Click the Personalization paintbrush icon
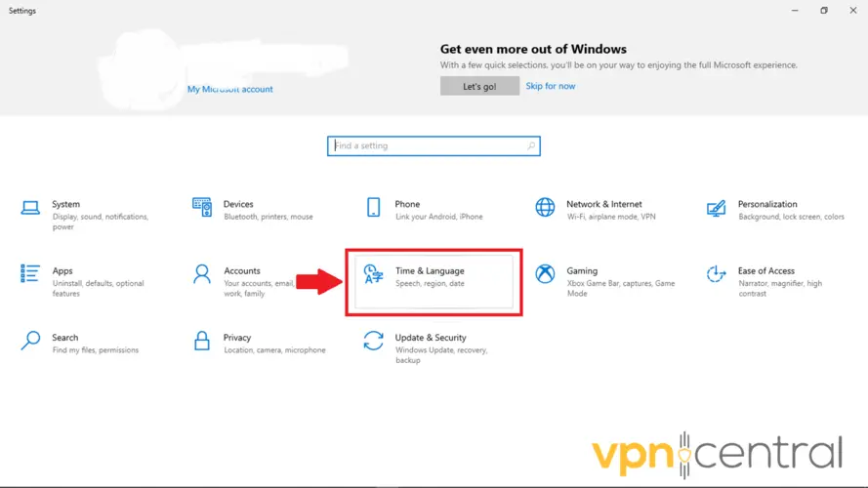Screen dimensions: 868x488 (716, 208)
